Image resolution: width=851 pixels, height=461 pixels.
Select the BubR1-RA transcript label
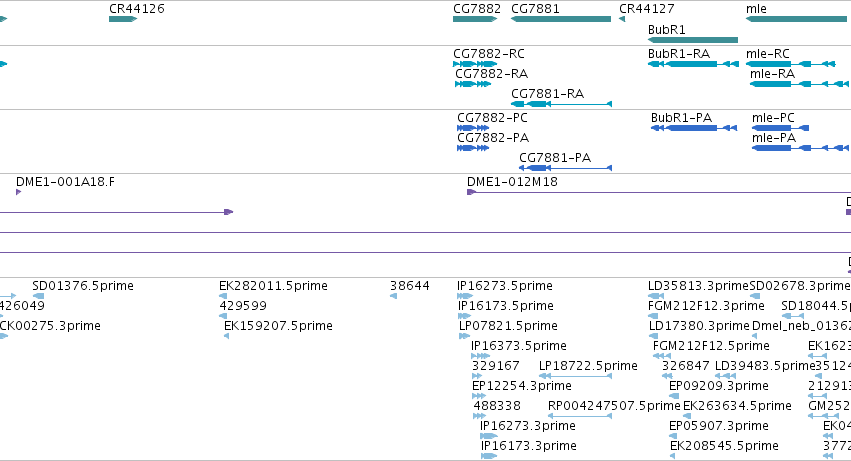679,54
